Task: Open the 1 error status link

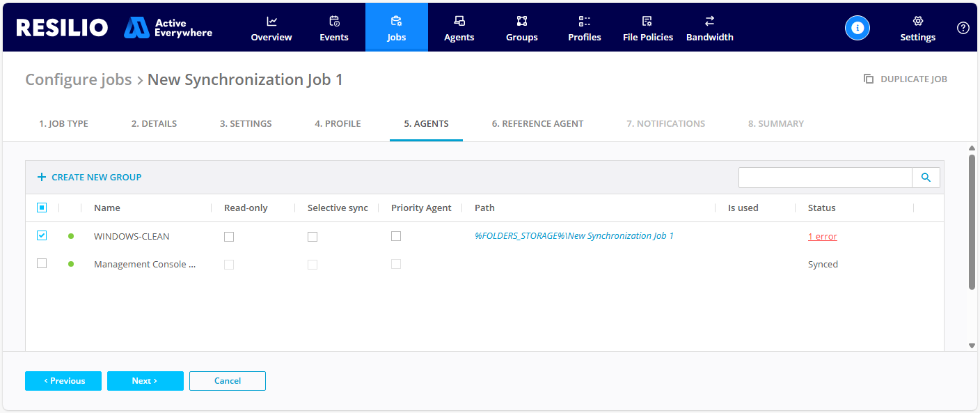Action: (822, 237)
